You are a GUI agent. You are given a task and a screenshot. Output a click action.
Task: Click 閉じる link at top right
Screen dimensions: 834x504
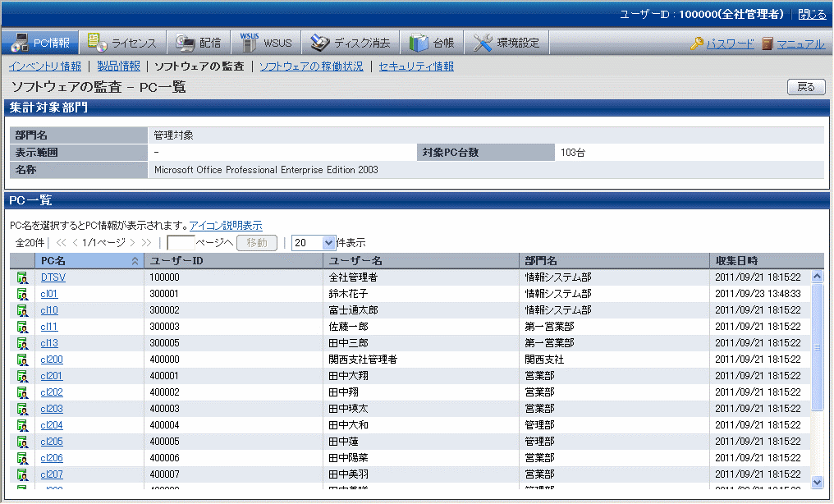click(812, 15)
